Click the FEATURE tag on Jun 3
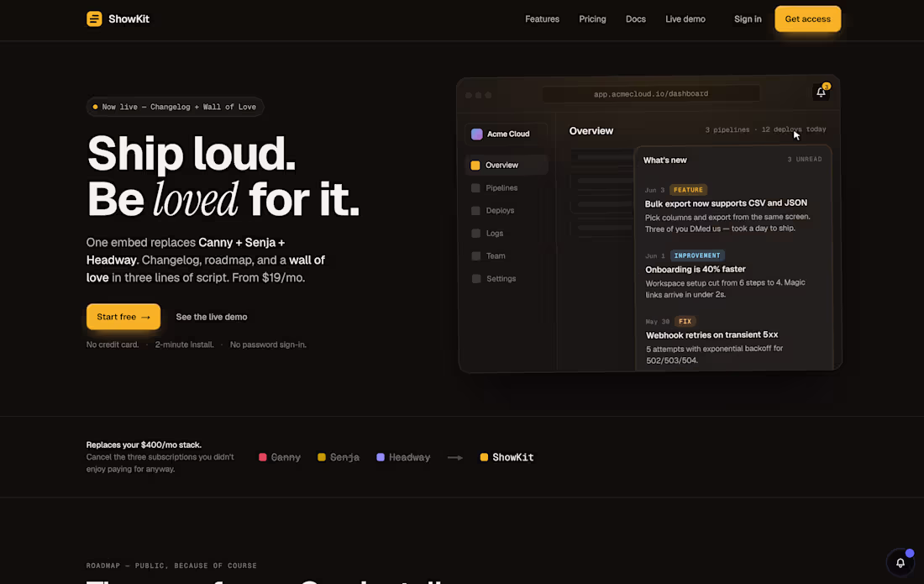Image resolution: width=924 pixels, height=584 pixels. click(688, 190)
